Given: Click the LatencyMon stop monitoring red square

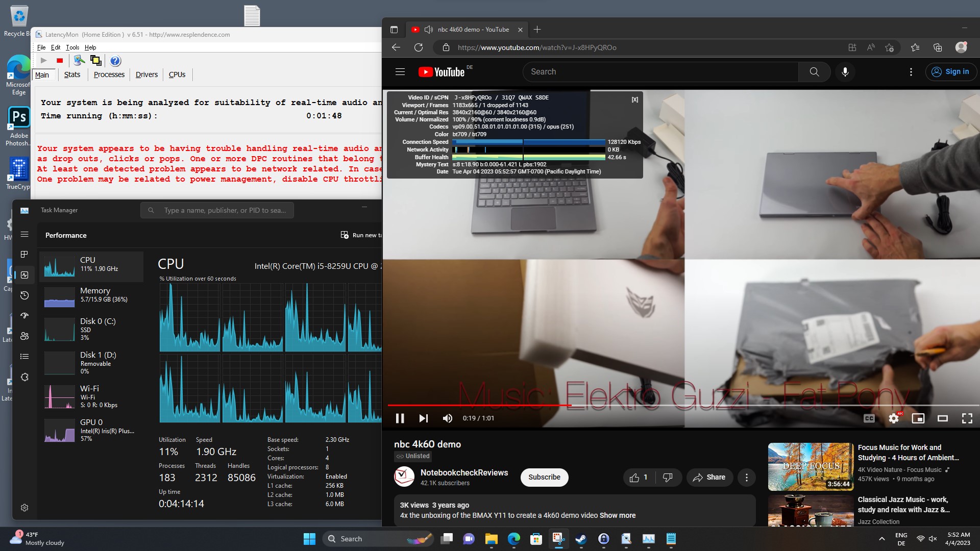Looking at the screenshot, I should point(60,61).
